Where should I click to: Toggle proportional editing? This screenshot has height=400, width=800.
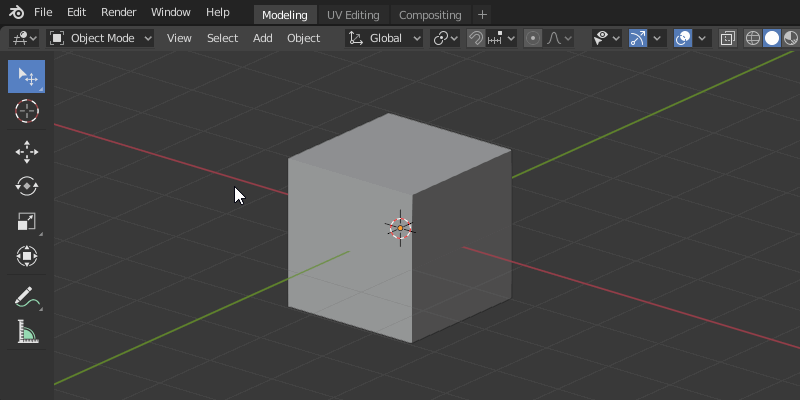533,38
